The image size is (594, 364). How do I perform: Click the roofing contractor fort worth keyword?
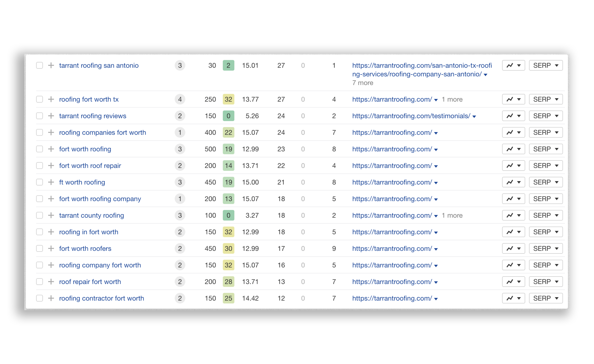click(101, 298)
